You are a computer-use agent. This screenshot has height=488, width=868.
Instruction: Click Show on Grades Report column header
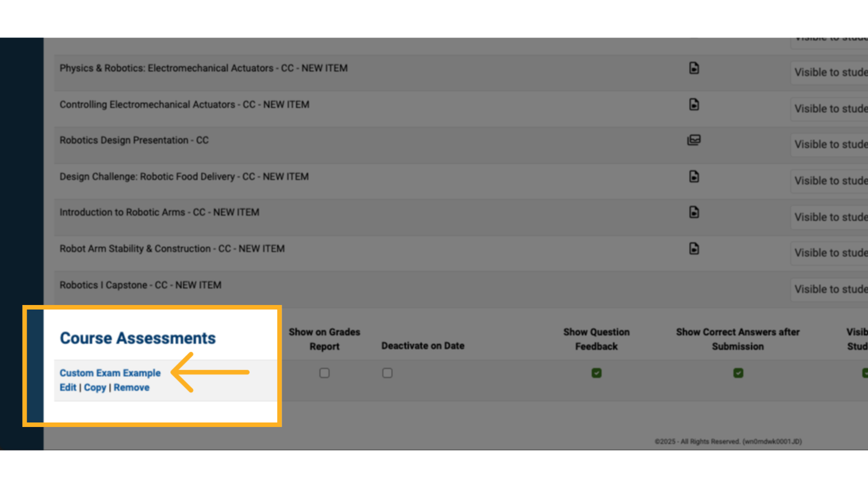(325, 339)
